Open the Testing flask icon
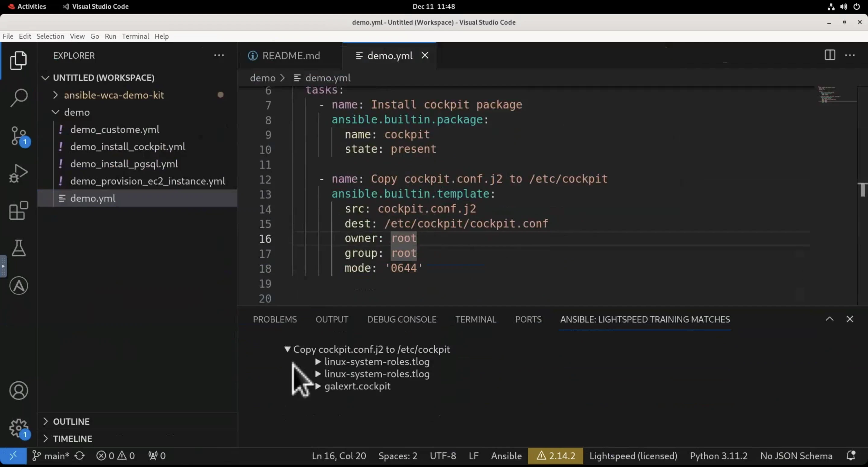The image size is (868, 467). (x=18, y=248)
